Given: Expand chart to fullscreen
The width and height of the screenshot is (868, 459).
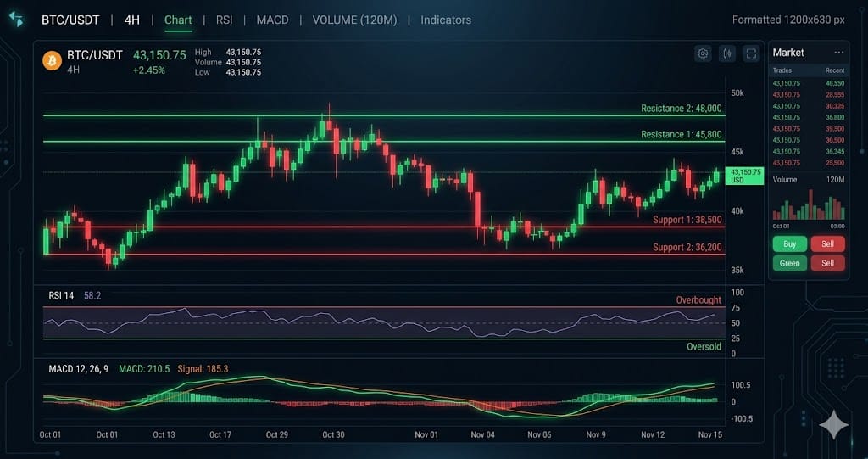Looking at the screenshot, I should pyautogui.click(x=751, y=53).
